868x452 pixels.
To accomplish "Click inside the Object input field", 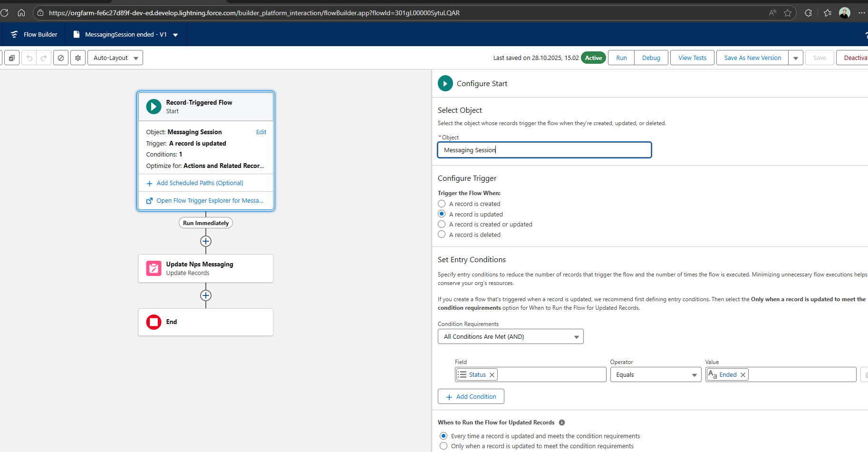I will coord(544,150).
